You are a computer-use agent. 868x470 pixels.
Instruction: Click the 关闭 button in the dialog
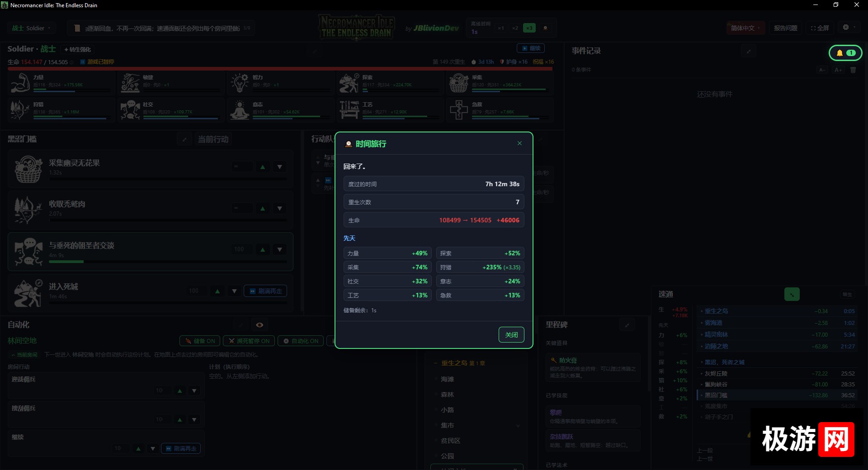click(x=511, y=335)
